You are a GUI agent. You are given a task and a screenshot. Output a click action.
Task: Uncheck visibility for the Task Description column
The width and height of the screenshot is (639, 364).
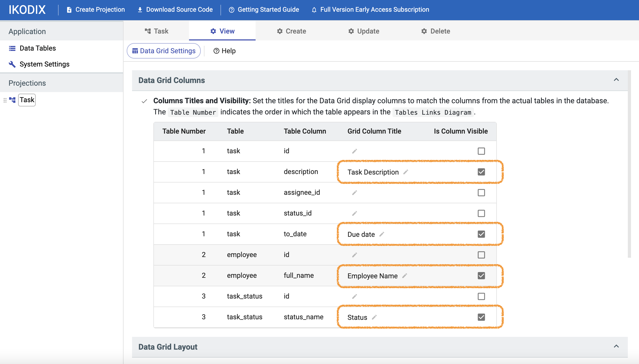481,172
